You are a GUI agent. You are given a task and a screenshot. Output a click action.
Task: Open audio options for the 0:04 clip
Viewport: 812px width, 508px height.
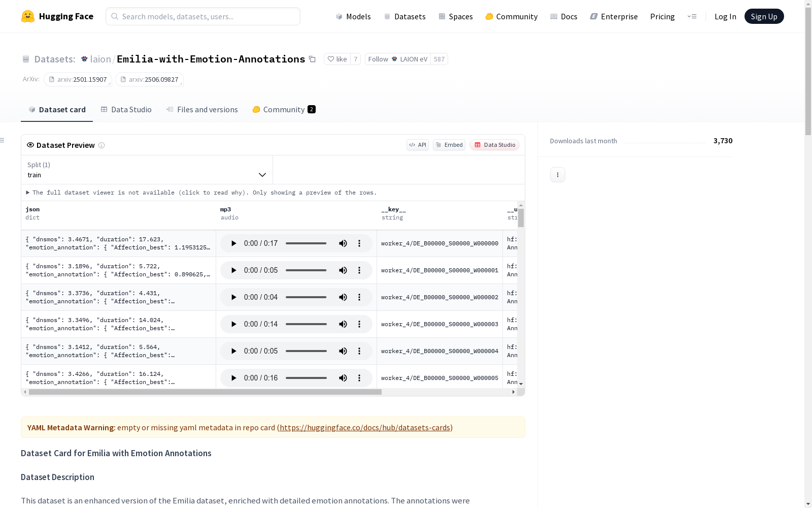pos(359,297)
